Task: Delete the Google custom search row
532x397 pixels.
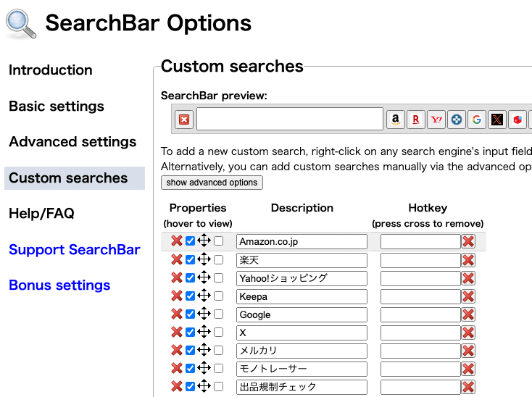Action: pos(177,314)
